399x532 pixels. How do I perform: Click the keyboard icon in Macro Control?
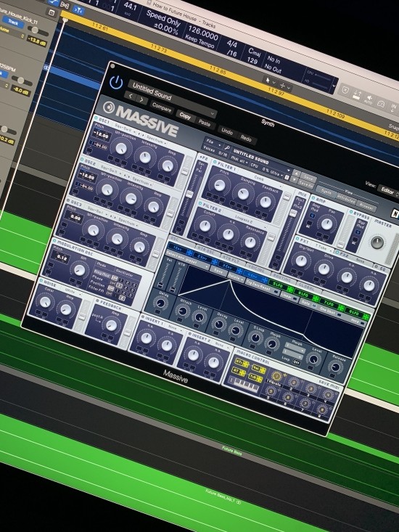tap(243, 385)
